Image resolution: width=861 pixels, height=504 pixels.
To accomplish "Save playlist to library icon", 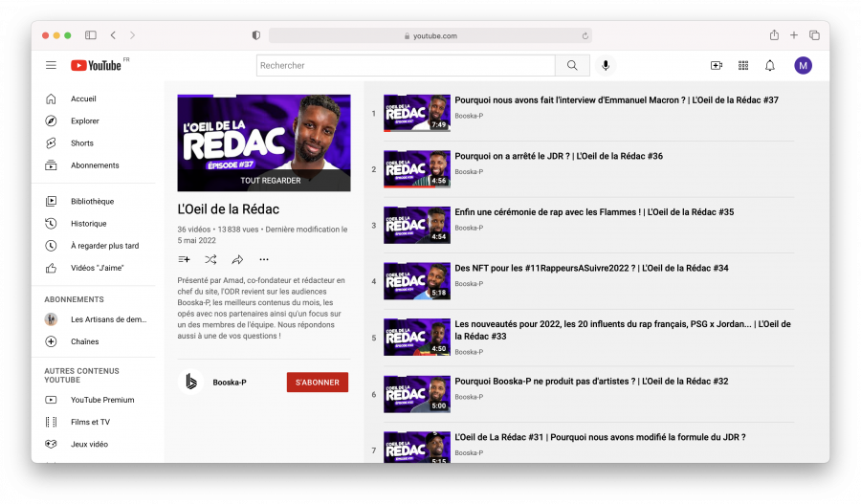I will click(x=184, y=259).
